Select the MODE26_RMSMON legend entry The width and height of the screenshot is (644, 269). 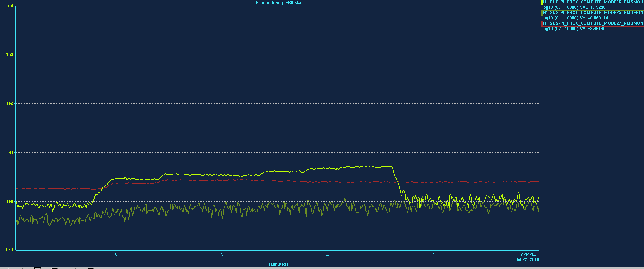point(593,2)
